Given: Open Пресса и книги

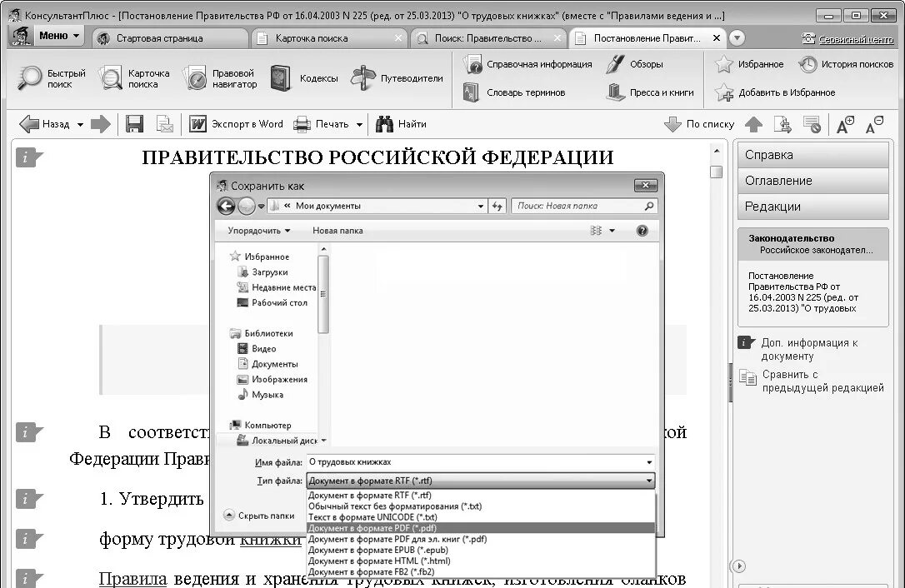Looking at the screenshot, I should click(650, 92).
